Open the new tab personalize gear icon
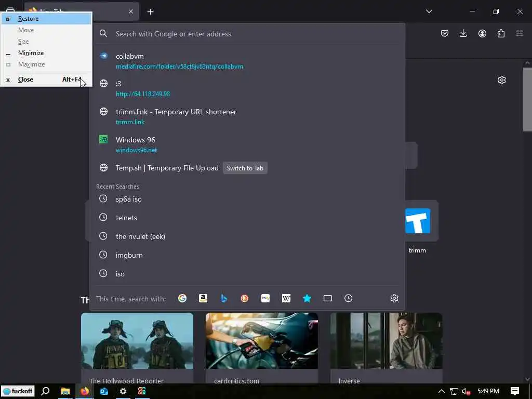The height and width of the screenshot is (399, 532). 501,80
